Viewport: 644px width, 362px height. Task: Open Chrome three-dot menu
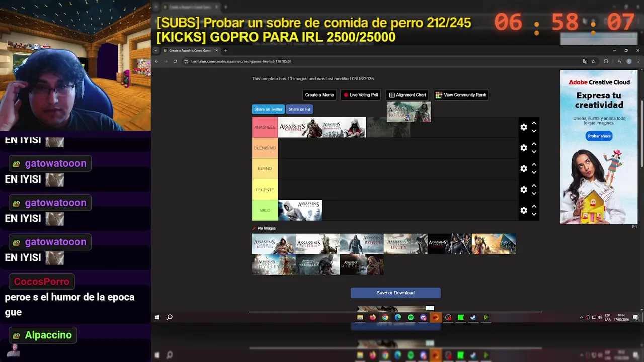coord(638,61)
